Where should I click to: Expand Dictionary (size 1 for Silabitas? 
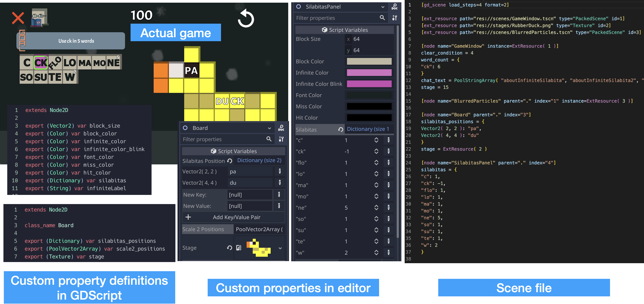tap(368, 129)
